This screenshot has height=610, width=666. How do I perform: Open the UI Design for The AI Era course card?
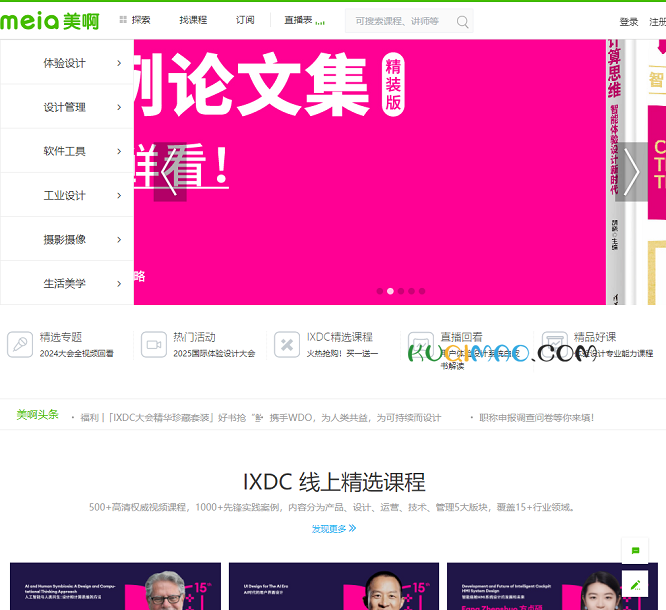pos(334,586)
